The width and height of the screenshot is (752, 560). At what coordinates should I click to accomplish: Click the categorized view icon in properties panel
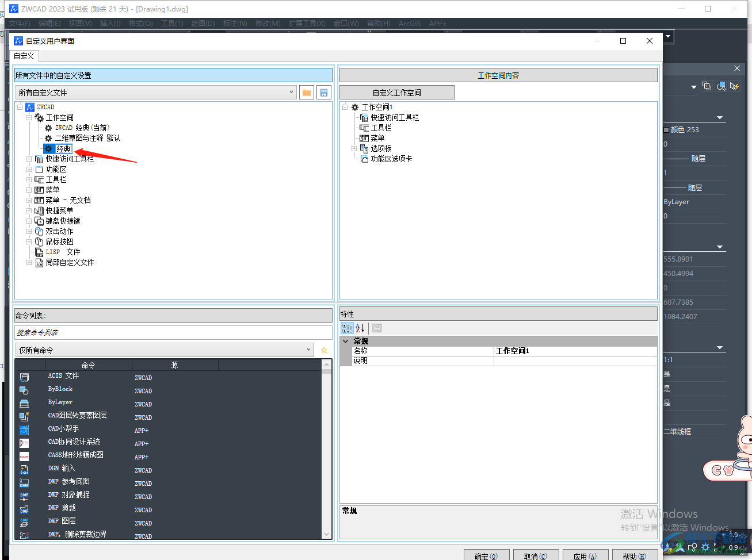(347, 328)
